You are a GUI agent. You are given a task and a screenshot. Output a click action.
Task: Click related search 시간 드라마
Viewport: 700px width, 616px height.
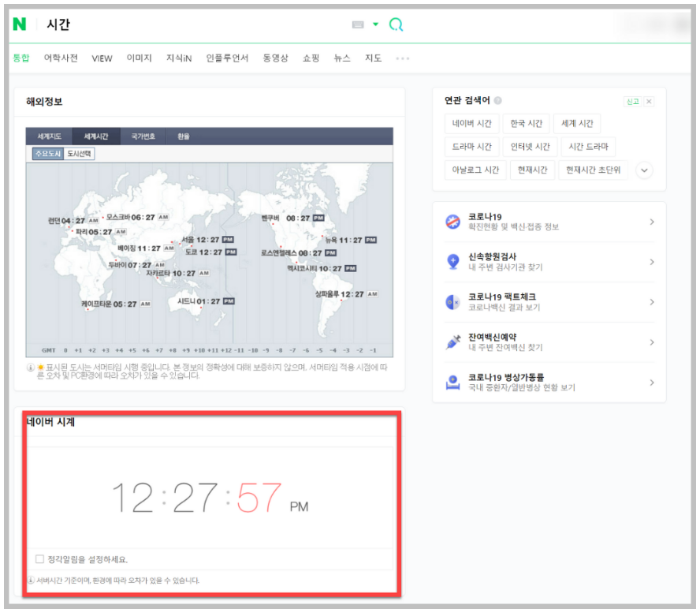point(588,147)
